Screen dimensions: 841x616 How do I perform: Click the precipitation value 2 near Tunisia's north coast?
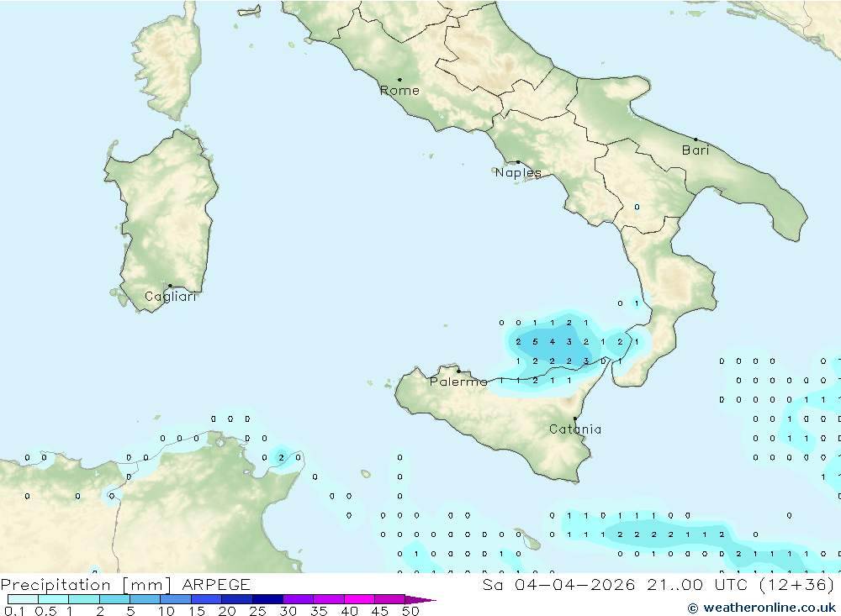coord(281,458)
